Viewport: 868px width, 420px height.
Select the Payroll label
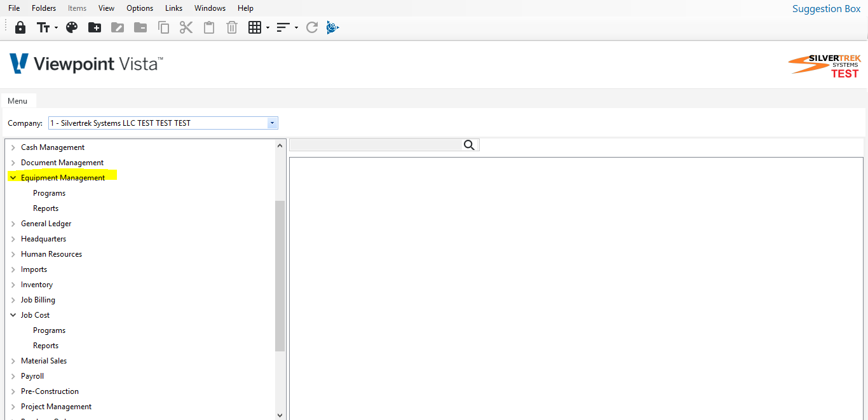coord(32,376)
